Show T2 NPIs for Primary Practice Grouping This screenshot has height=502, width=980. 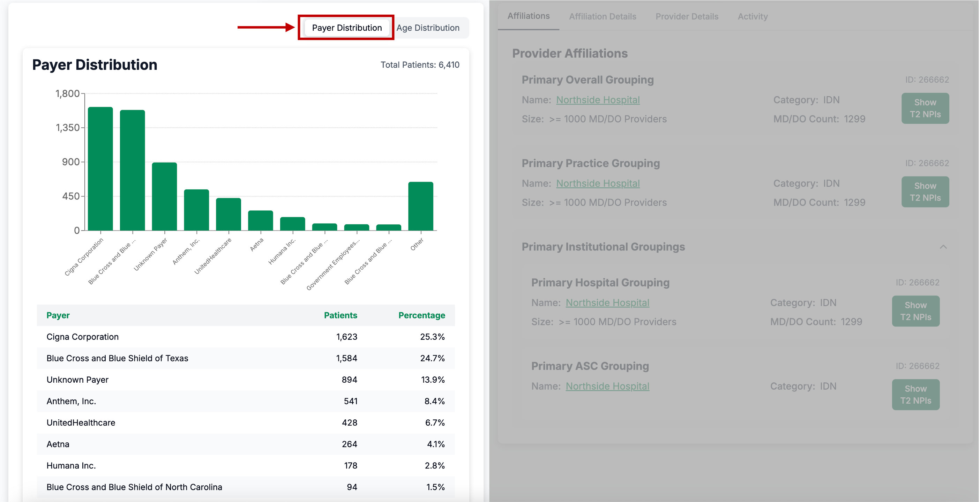[925, 192]
